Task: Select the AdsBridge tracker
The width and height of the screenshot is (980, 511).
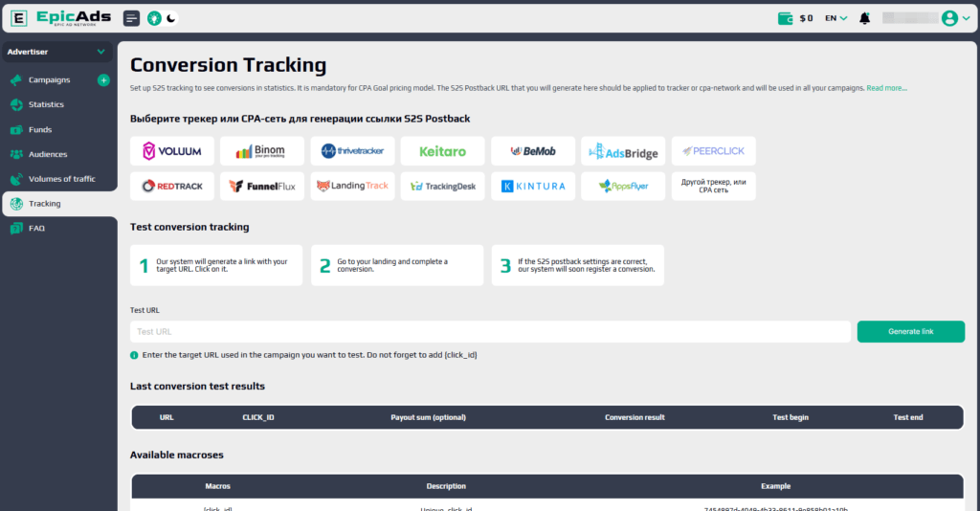Action: tap(623, 151)
